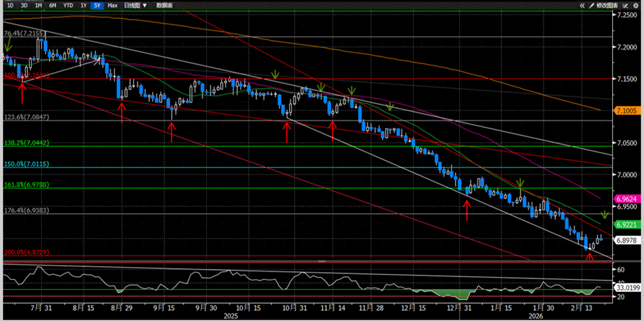Click the 2月 13 date axis label
Viewport: 644px width, 321px height.
(581, 307)
